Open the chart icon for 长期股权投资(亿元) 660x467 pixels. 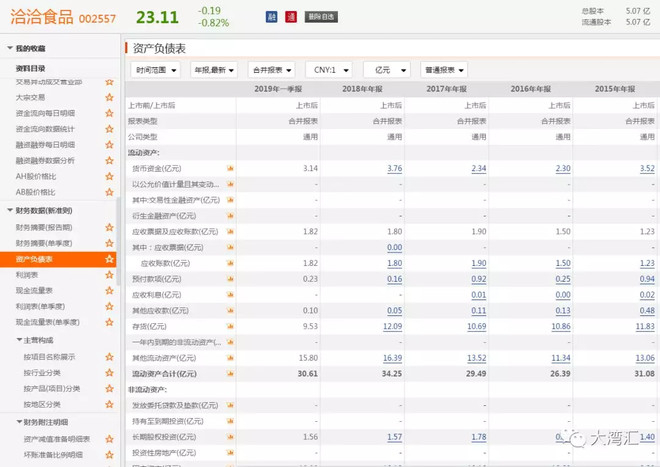(x=230, y=437)
